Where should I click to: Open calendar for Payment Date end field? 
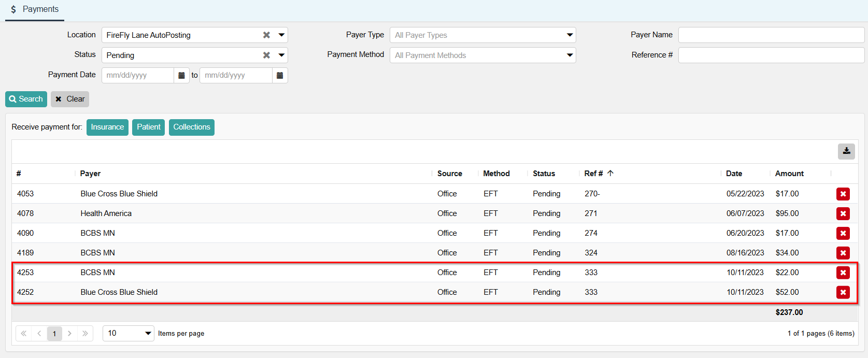coord(280,76)
